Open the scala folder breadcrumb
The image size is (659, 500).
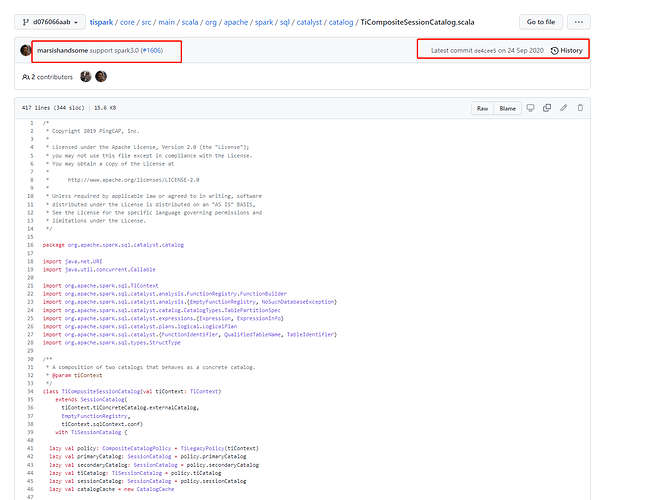point(190,22)
